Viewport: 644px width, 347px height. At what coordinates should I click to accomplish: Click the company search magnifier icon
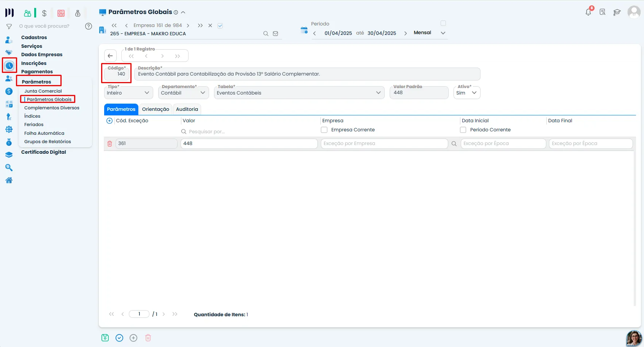pyautogui.click(x=266, y=34)
